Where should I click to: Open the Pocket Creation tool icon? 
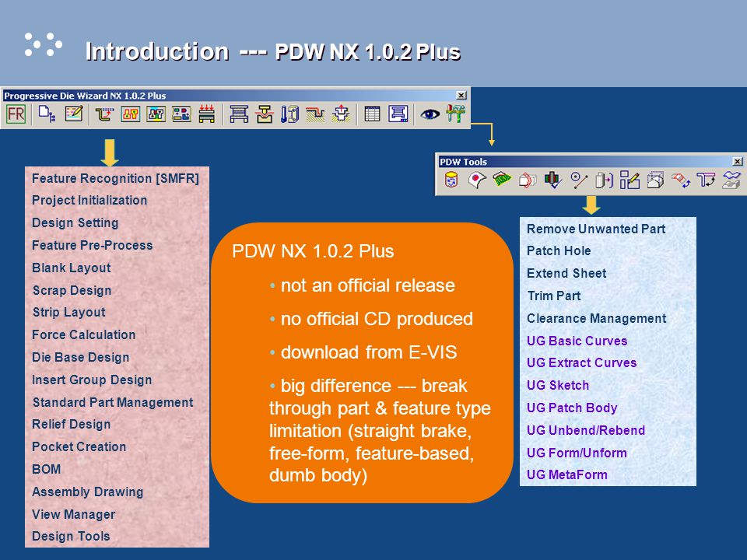[x=341, y=114]
